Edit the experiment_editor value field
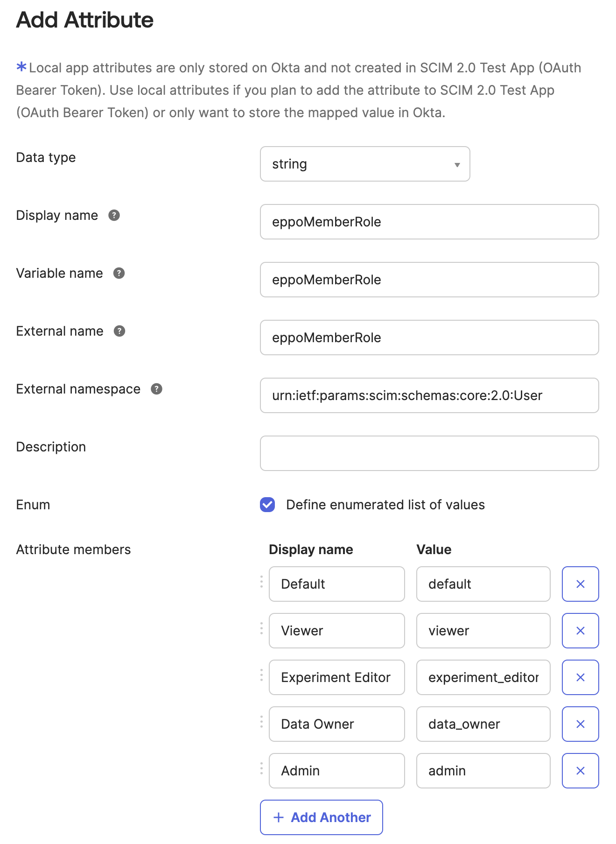This screenshot has height=844, width=616. [x=483, y=677]
